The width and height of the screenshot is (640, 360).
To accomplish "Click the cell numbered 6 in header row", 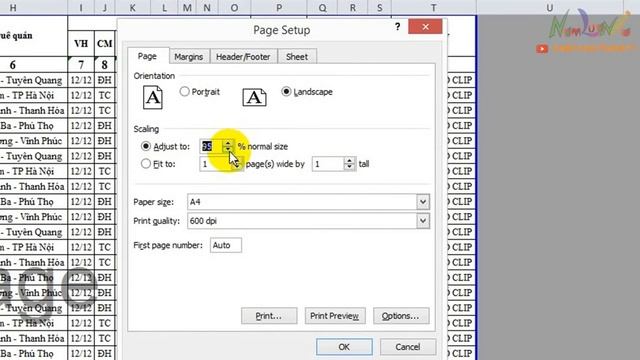I will point(33,65).
